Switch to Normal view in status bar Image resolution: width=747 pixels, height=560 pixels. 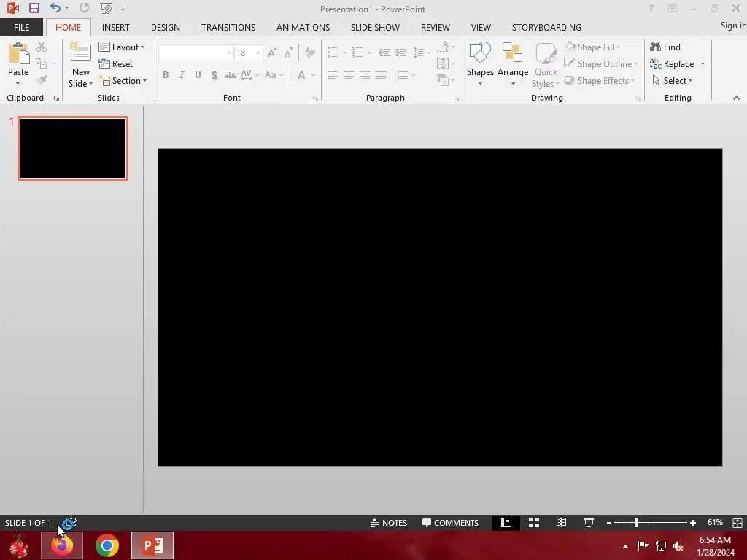[506, 523]
